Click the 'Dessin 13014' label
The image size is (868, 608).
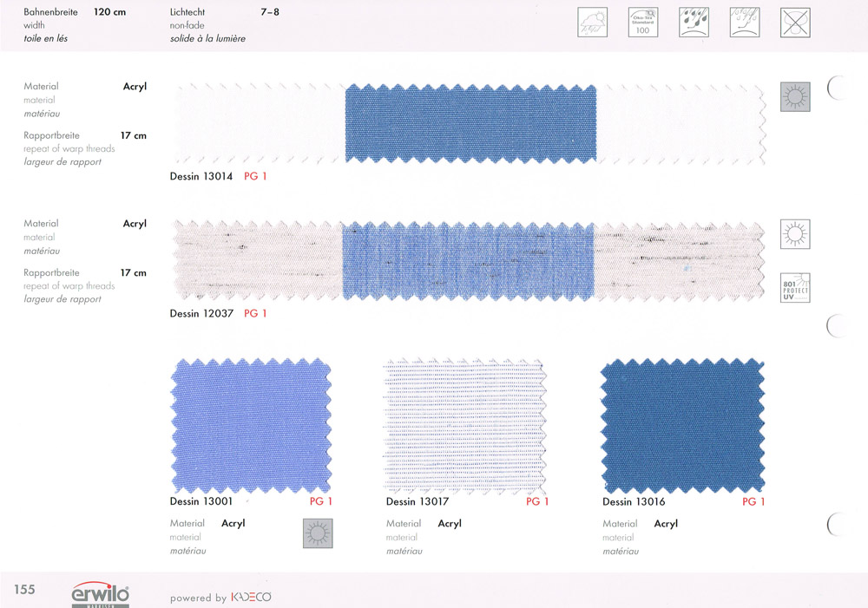(x=201, y=176)
